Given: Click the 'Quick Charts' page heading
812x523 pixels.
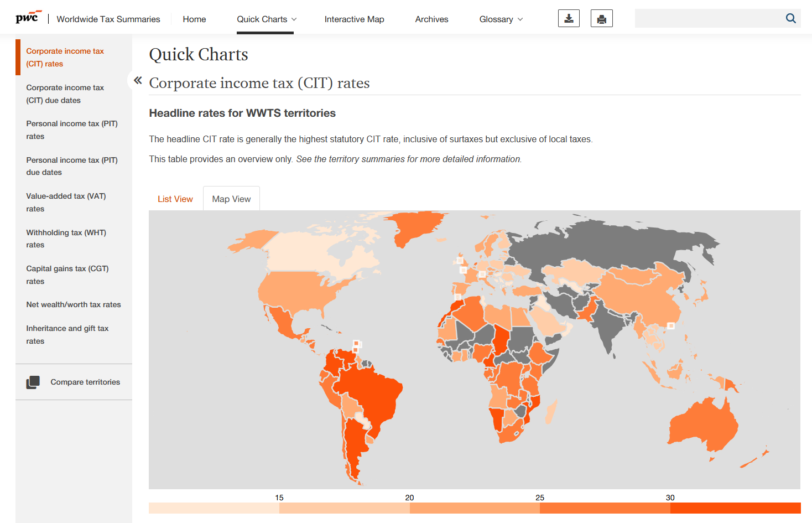Looking at the screenshot, I should tap(199, 54).
